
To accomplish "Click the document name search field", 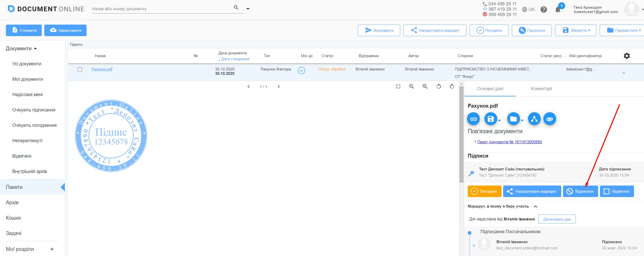I will (x=161, y=9).
